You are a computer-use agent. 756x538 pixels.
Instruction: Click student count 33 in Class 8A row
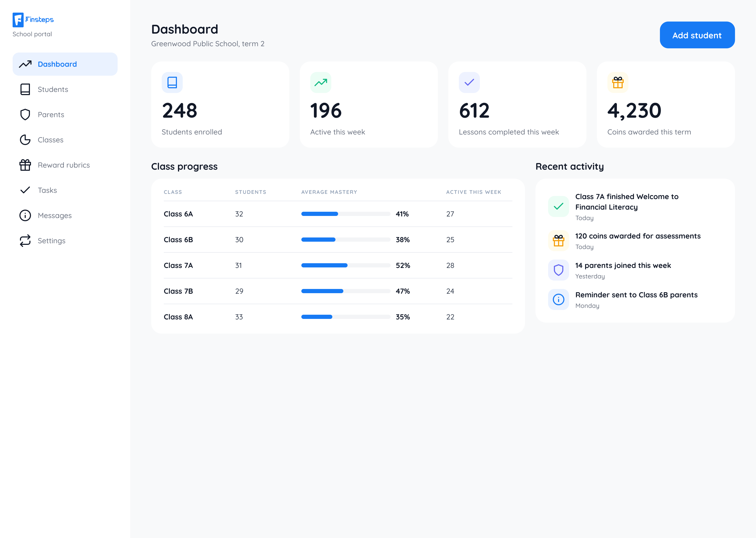[x=239, y=317]
